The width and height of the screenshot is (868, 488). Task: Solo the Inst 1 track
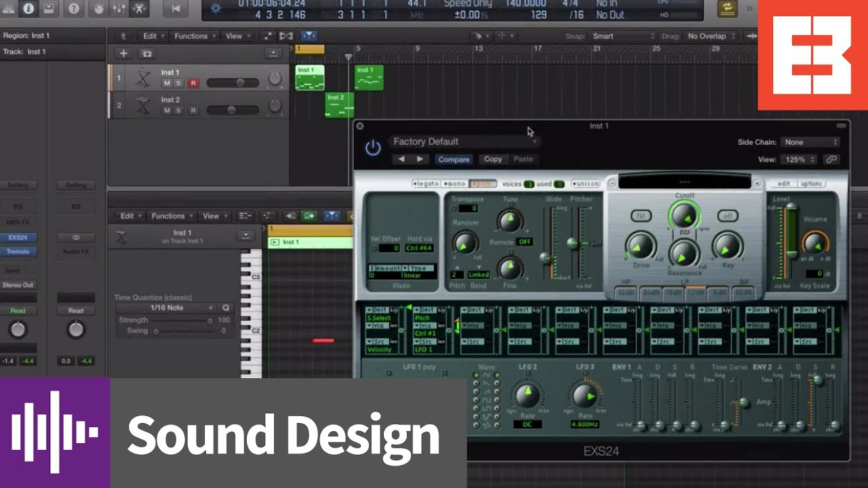(178, 83)
